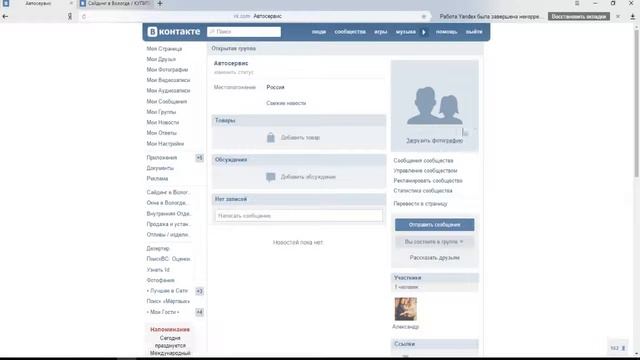Open Реклама in sidebar
640x360 pixels.
(x=157, y=179)
